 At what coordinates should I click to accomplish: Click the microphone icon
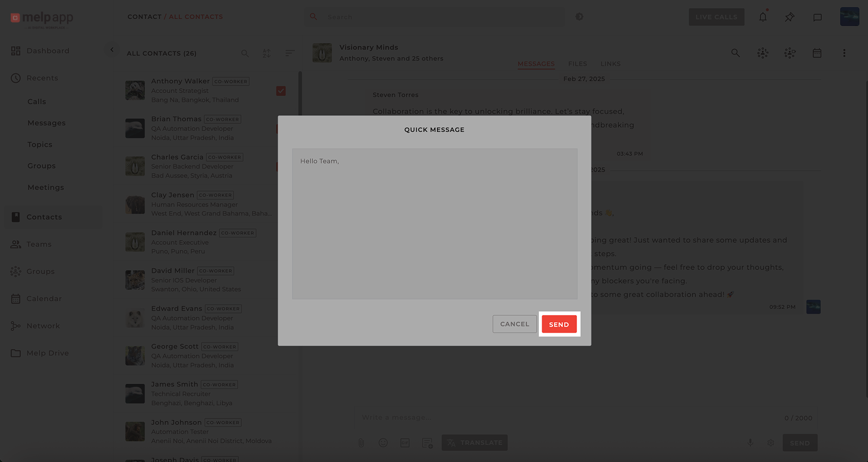pyautogui.click(x=750, y=442)
